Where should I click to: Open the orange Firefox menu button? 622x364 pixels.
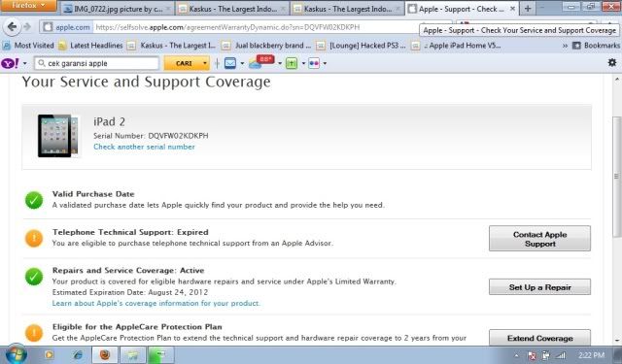(x=28, y=6)
